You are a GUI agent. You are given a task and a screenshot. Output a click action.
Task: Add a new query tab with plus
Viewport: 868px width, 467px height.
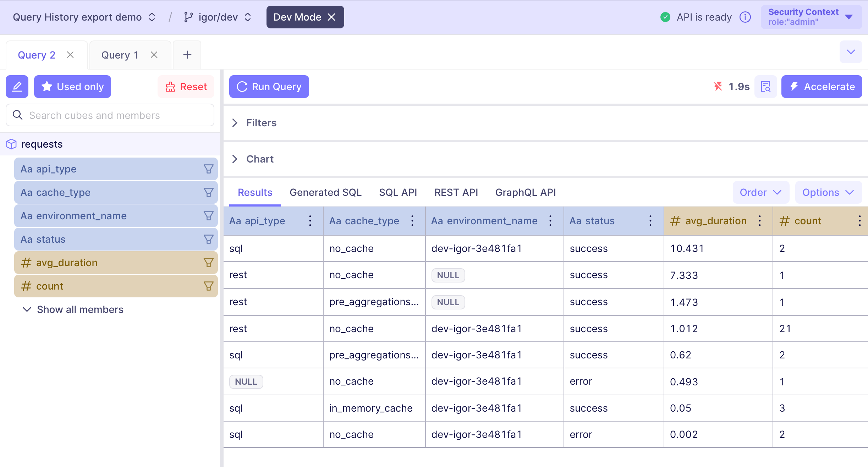[x=187, y=55]
